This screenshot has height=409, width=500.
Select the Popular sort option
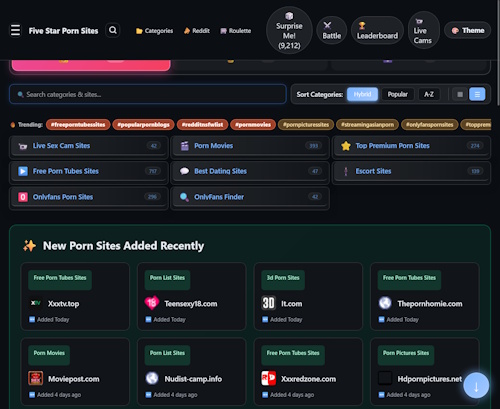tap(397, 94)
